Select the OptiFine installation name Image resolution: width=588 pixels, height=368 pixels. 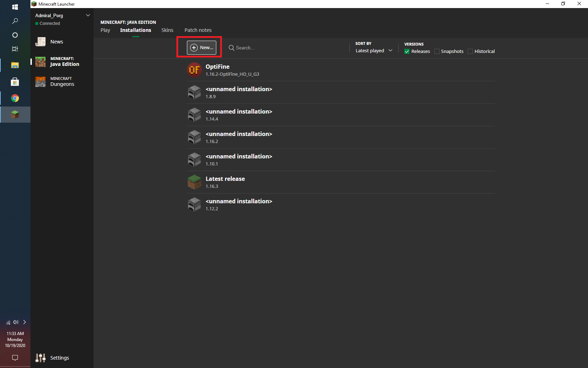[217, 67]
